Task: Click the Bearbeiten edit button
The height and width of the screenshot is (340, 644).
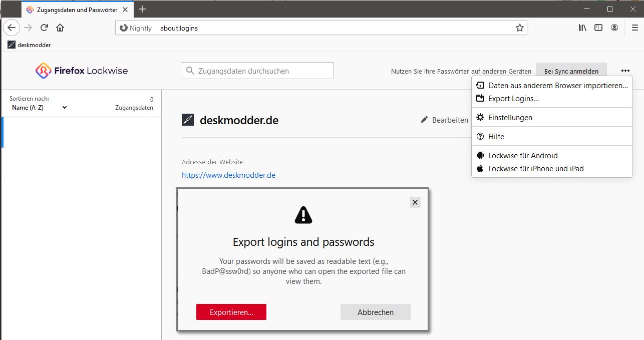Action: 444,120
